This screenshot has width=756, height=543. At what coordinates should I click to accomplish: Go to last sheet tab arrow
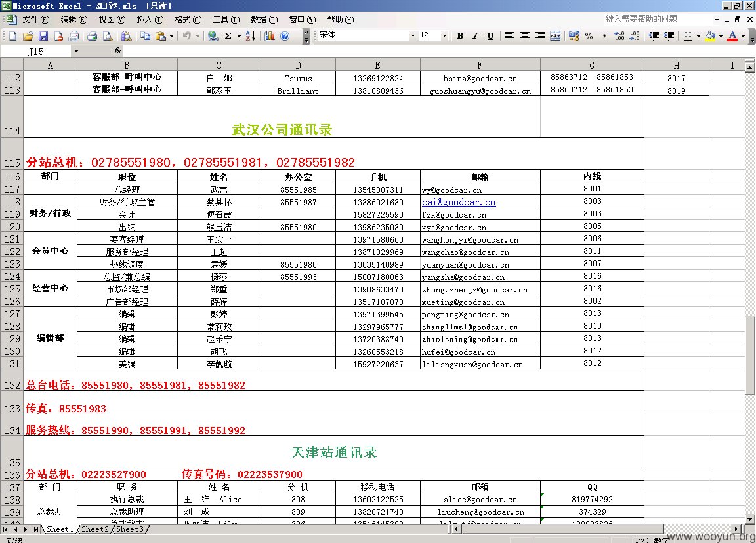point(36,529)
